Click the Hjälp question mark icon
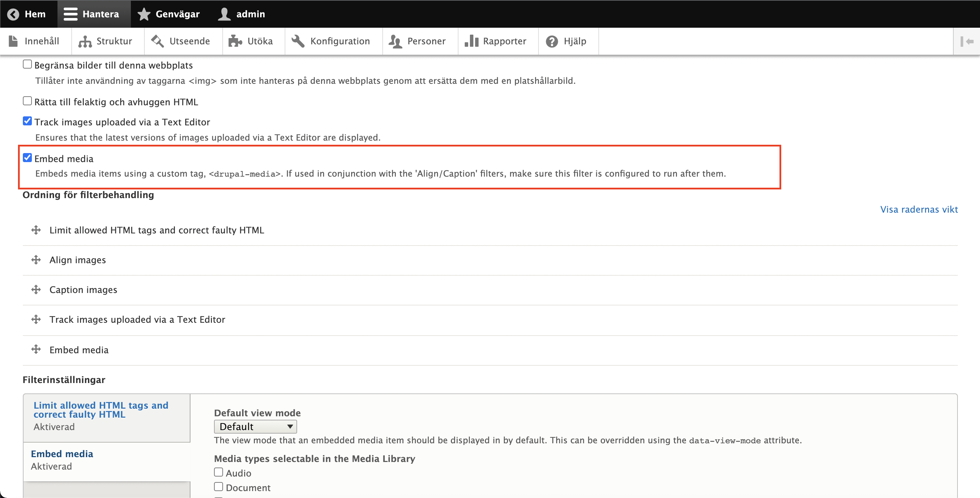This screenshot has height=498, width=980. point(552,41)
